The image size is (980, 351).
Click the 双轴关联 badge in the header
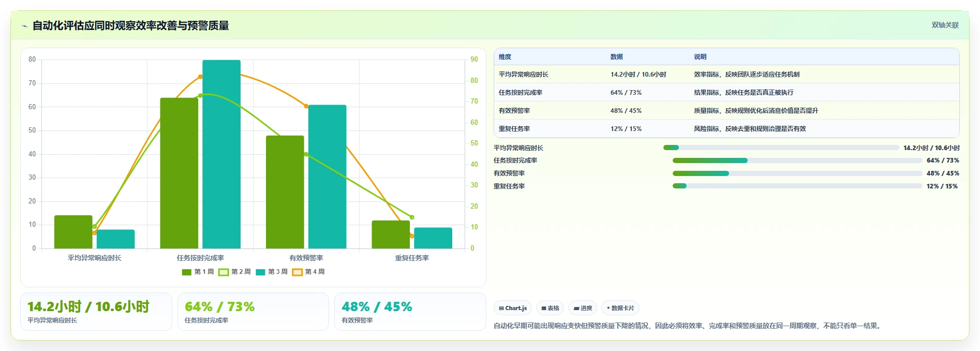(x=945, y=25)
